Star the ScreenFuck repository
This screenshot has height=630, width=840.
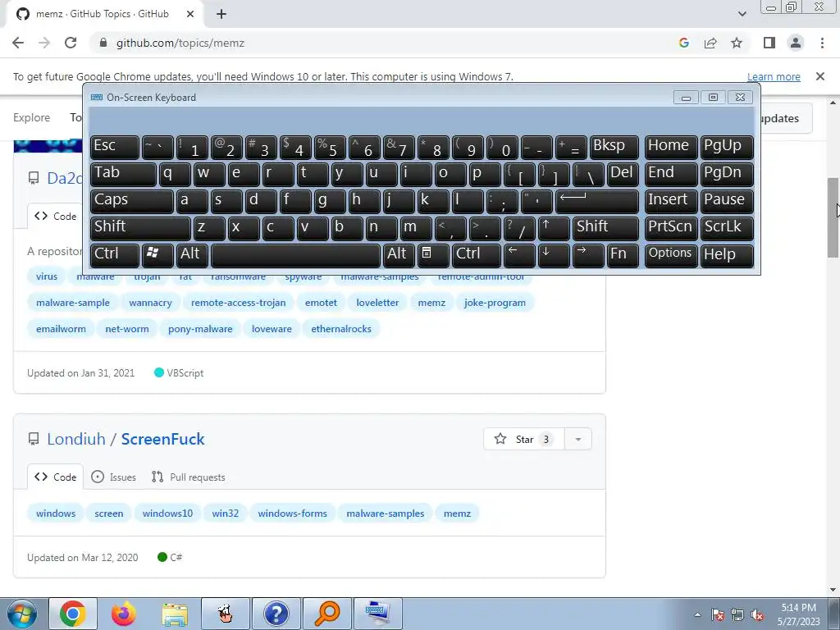tap(524, 440)
